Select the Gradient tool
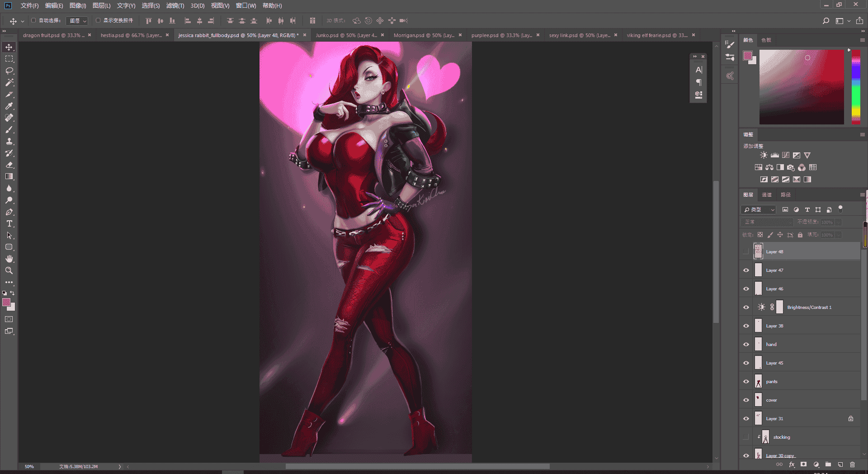Viewport: 868px width, 474px height. (9, 177)
